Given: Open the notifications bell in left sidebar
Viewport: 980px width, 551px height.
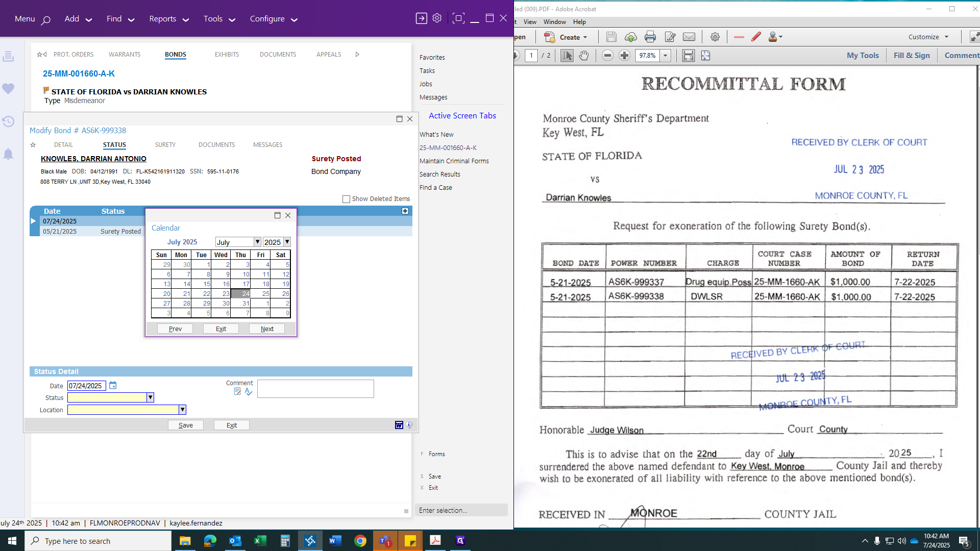Looking at the screenshot, I should click(x=8, y=154).
